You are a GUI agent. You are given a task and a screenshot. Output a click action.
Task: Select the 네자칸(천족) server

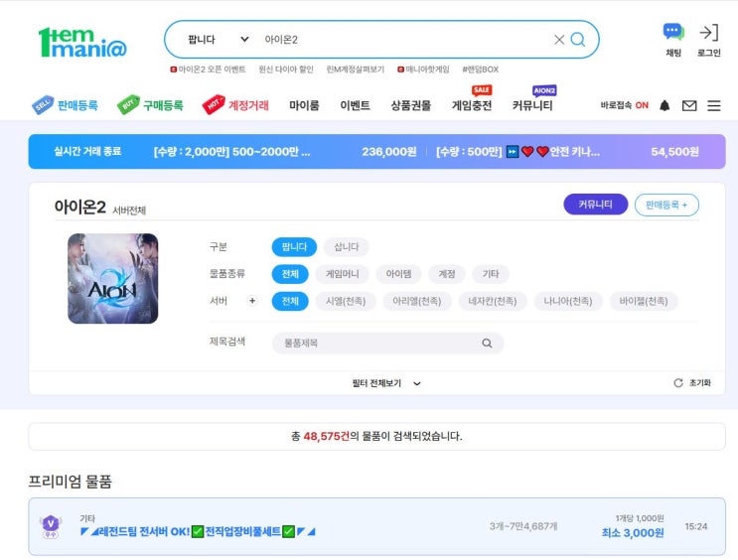coord(493,301)
